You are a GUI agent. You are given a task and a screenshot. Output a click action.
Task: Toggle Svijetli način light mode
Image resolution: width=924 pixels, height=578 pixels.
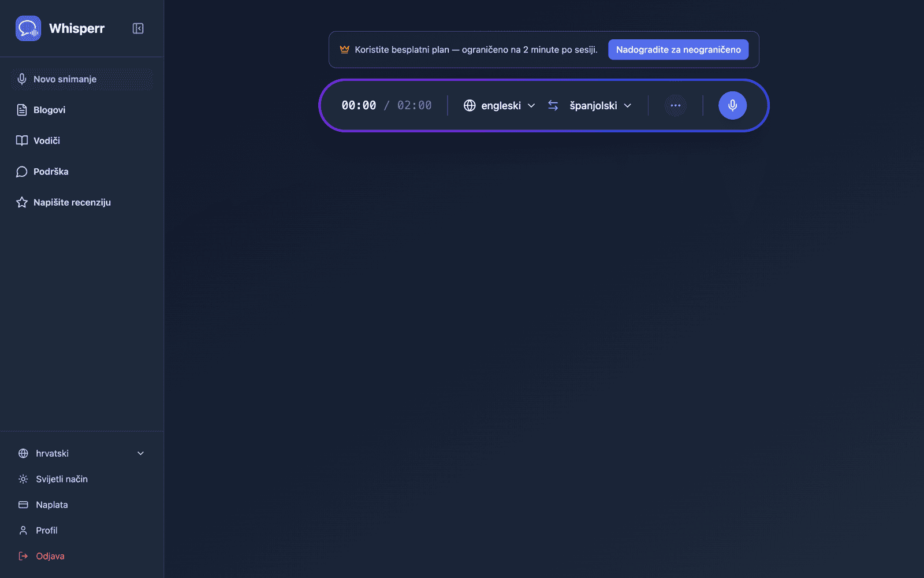81,479
